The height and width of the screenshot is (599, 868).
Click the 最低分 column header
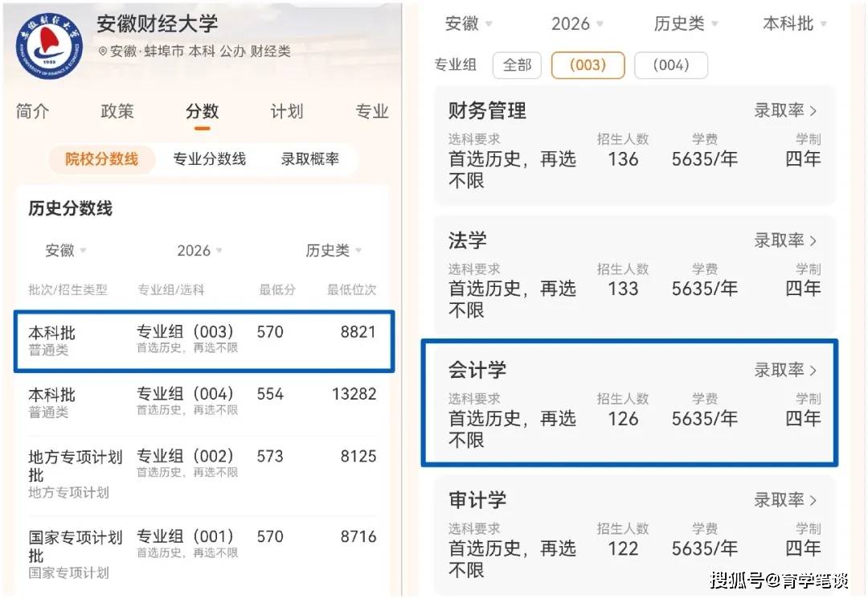tap(277, 289)
